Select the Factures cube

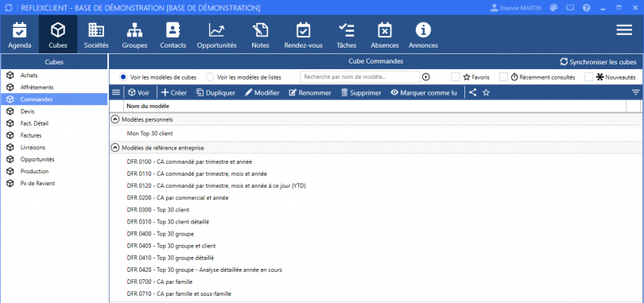[x=54, y=135]
